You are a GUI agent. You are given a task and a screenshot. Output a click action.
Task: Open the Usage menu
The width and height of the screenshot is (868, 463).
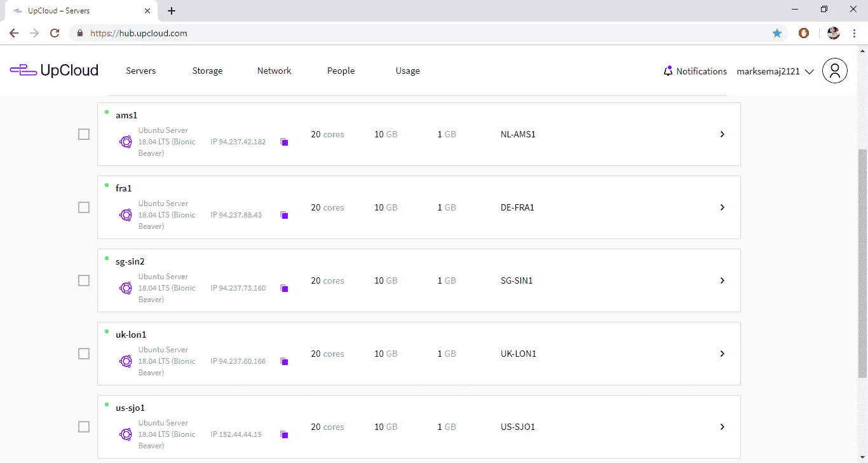coord(407,71)
